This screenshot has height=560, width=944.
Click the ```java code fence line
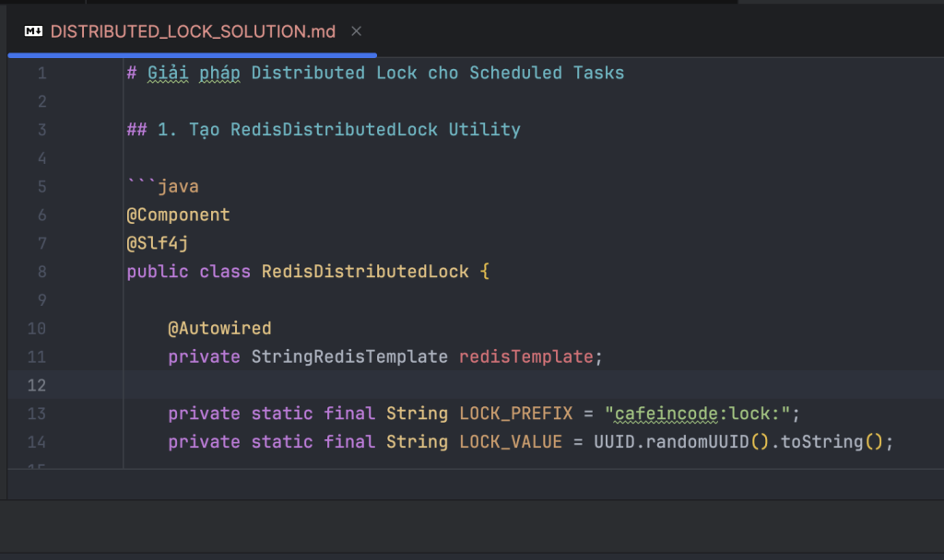pos(162,186)
